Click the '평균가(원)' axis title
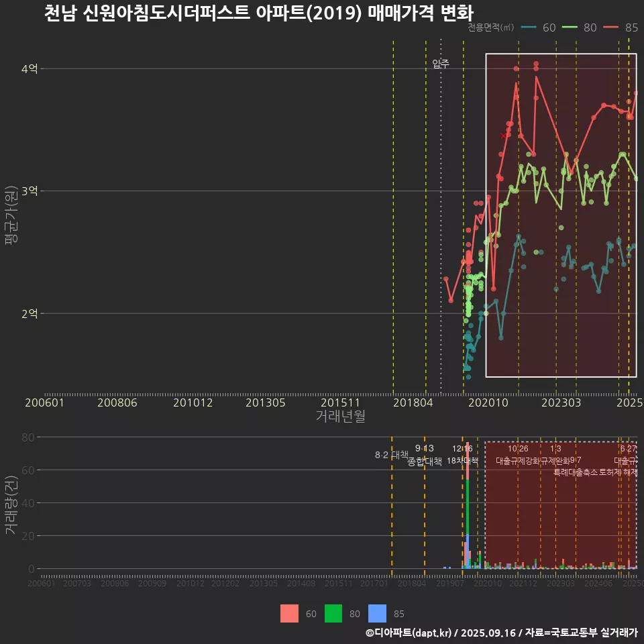Image resolution: width=644 pixels, height=644 pixels. (11, 215)
